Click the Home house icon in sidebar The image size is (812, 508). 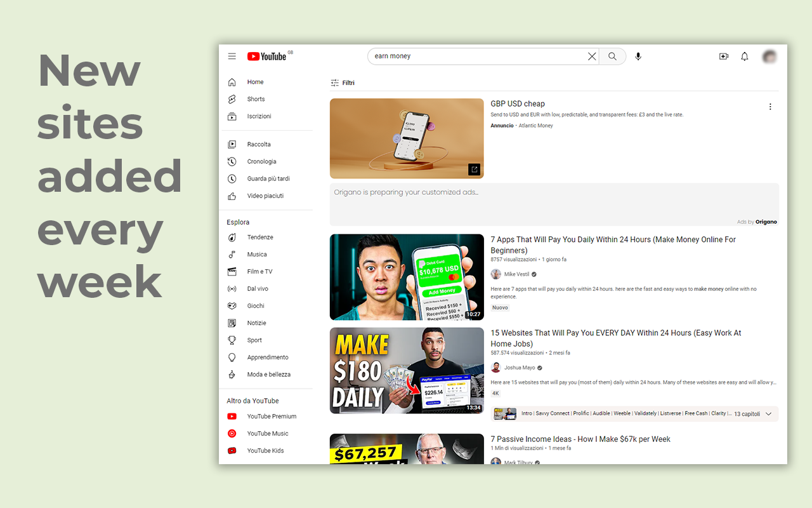click(232, 82)
